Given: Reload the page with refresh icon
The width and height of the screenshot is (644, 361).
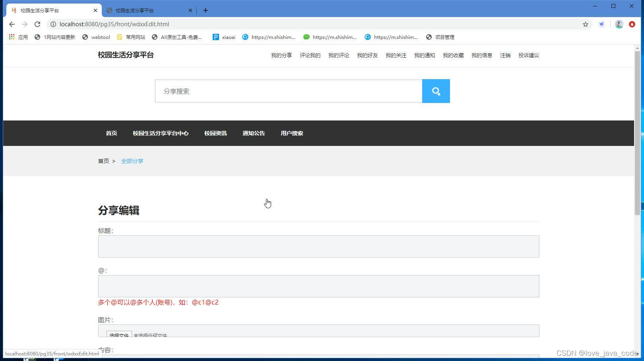Looking at the screenshot, I should [37, 24].
